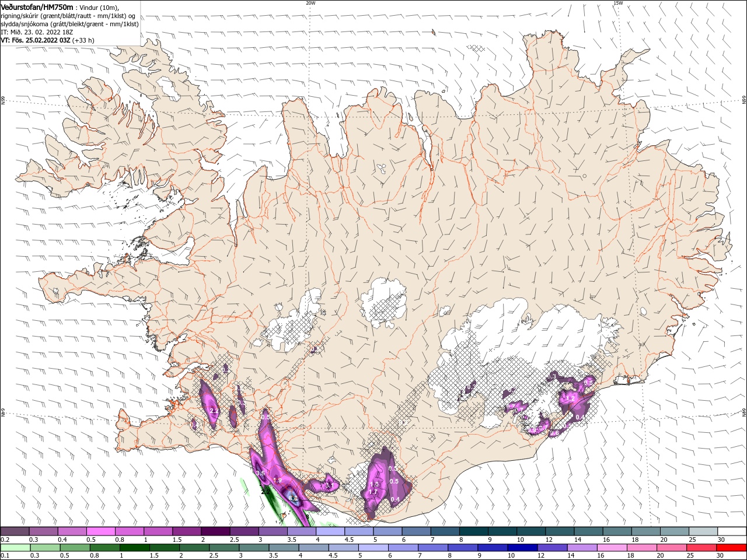
Task: Click the 1.7 precipitation value on the map
Action: click(373, 493)
